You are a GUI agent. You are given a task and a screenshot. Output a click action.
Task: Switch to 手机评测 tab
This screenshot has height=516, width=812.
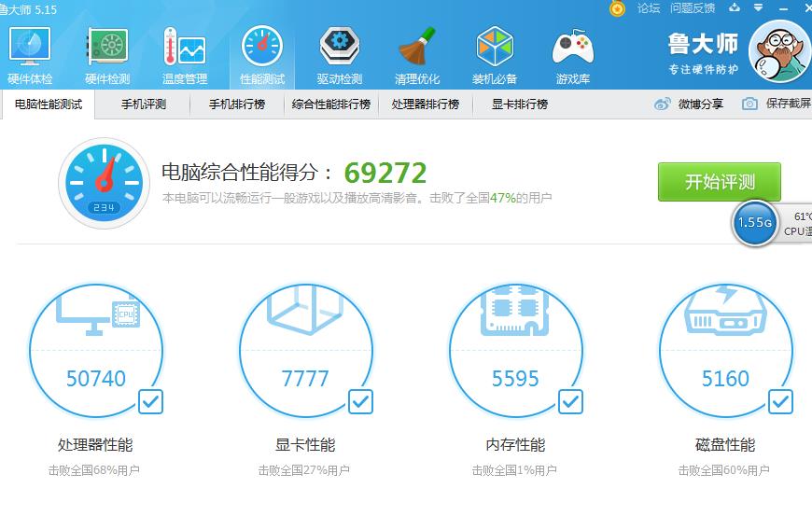click(x=144, y=105)
